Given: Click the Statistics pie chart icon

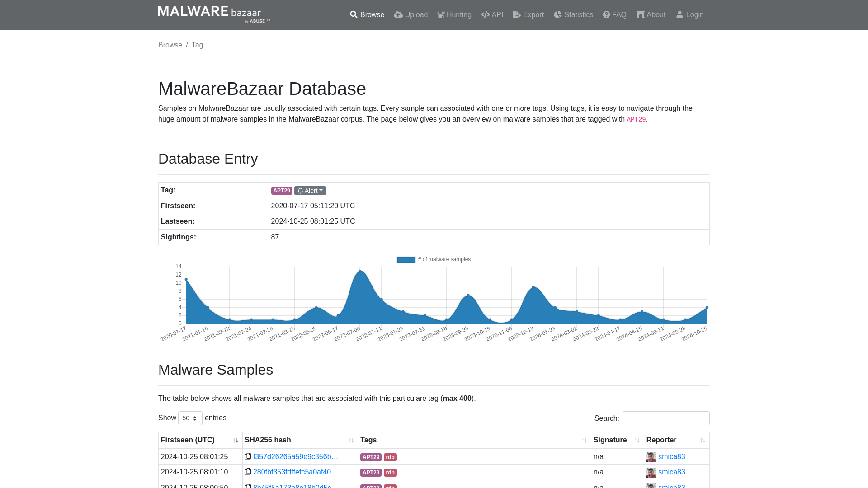Looking at the screenshot, I should [558, 15].
